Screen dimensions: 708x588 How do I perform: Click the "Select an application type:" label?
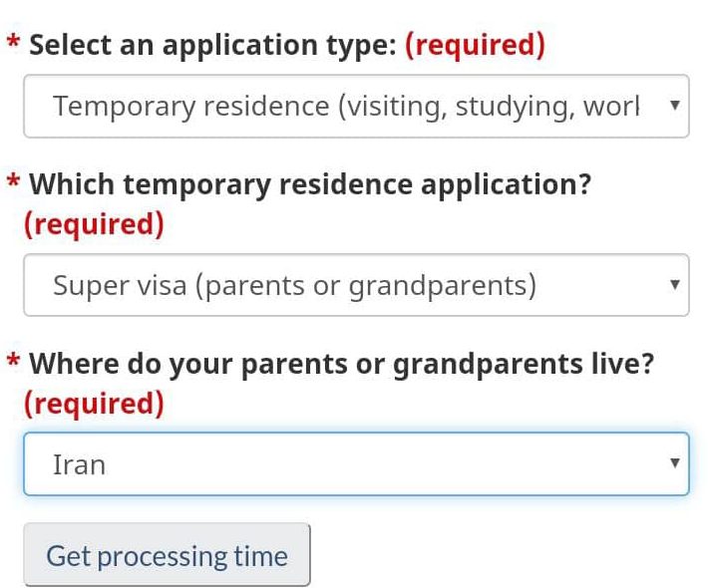(213, 45)
